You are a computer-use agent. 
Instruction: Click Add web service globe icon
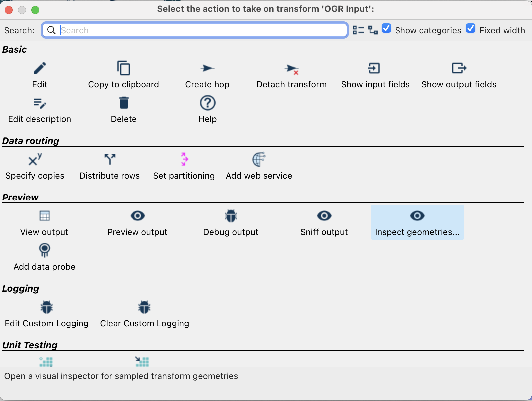pyautogui.click(x=259, y=159)
